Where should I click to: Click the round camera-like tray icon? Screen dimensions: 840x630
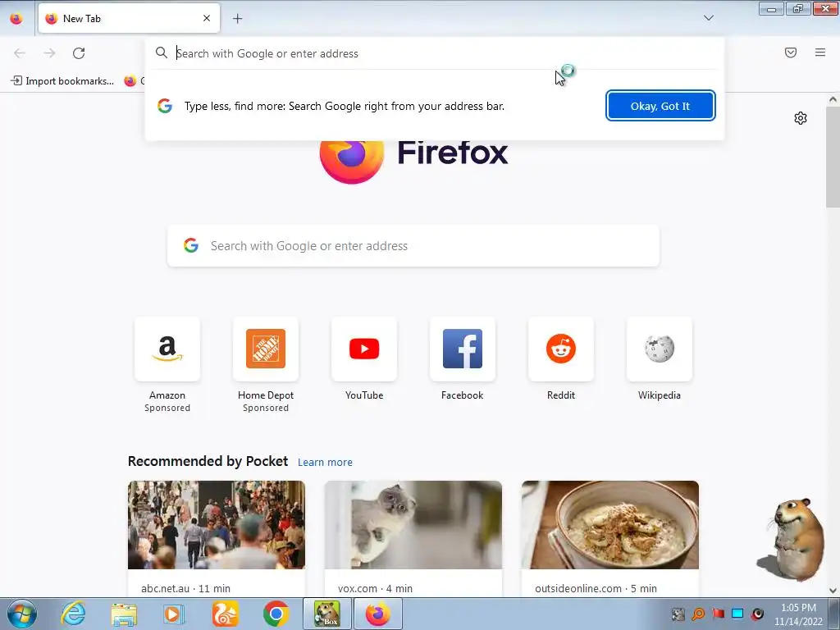tap(757, 614)
